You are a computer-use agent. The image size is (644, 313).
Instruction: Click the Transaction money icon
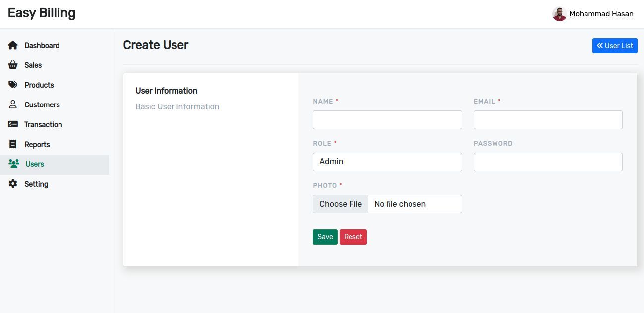[x=13, y=124]
